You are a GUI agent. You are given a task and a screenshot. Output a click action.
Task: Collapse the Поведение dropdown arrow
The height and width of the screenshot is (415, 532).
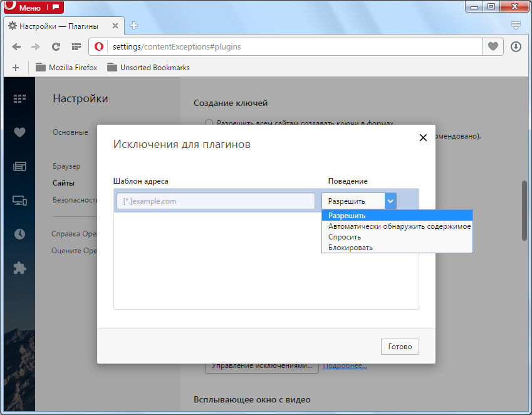(x=390, y=201)
